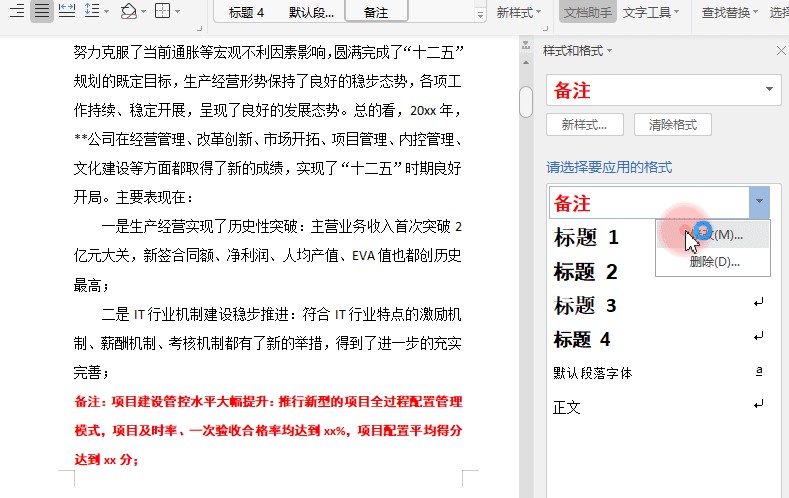The image size is (789, 498).
Task: Click the scrollbar up arrow
Action: [526, 63]
